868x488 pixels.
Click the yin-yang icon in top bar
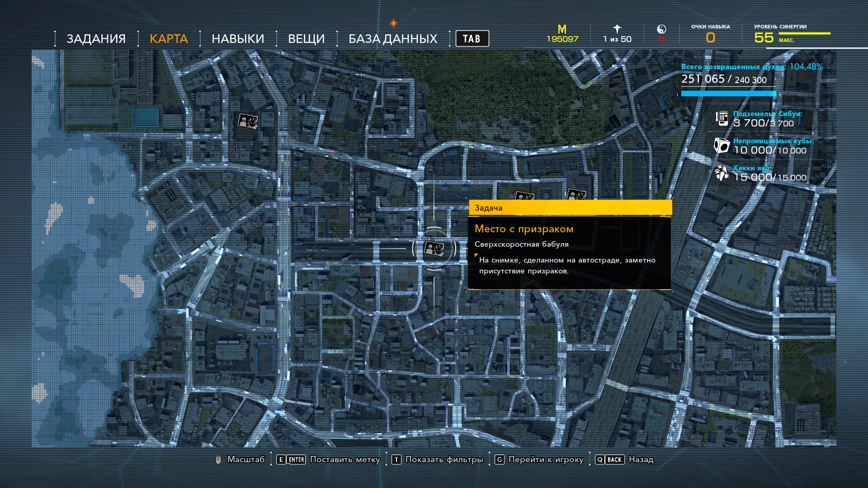pyautogui.click(x=661, y=29)
